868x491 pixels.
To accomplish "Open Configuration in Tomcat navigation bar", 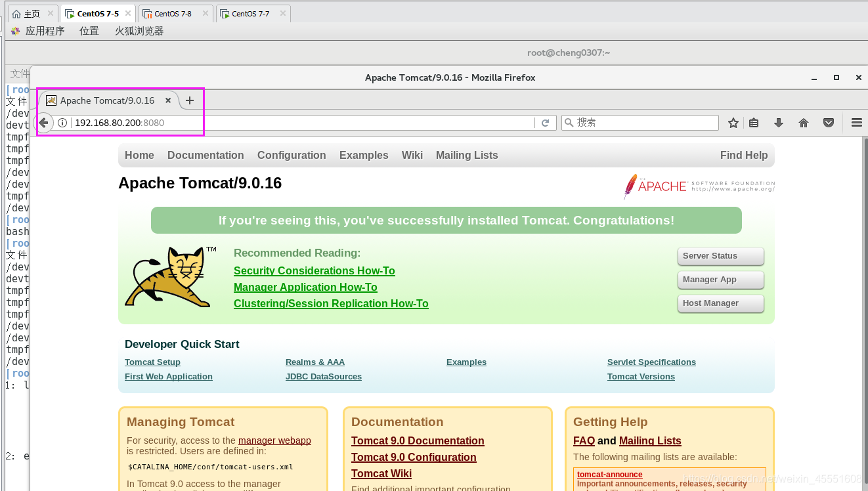I will 292,156.
